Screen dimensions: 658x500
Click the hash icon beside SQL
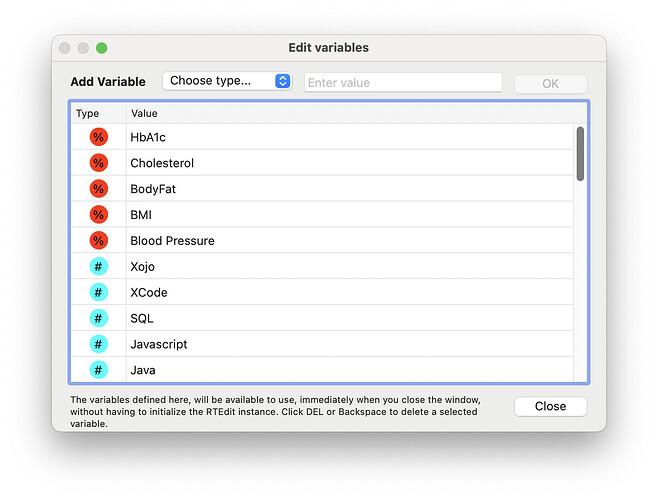pyautogui.click(x=99, y=318)
